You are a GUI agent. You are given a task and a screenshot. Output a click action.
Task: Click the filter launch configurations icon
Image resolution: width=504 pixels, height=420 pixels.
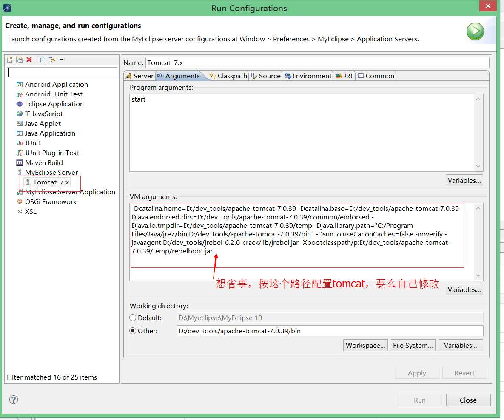[x=52, y=60]
